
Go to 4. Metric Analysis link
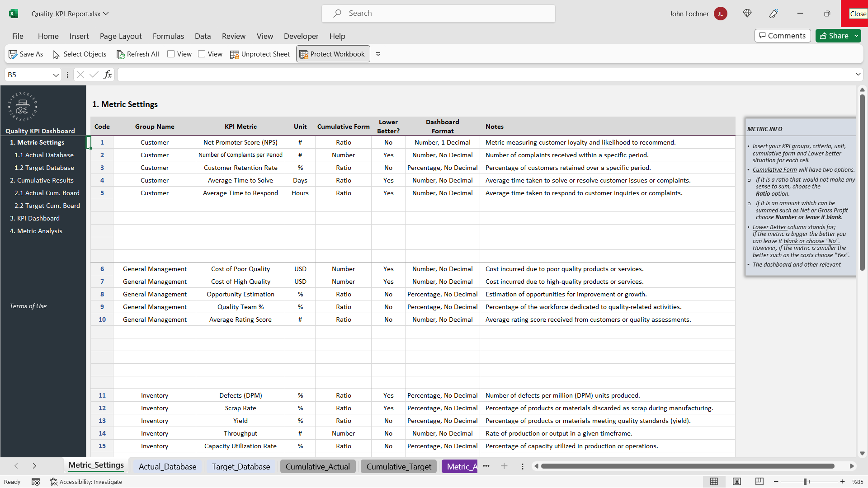point(36,231)
